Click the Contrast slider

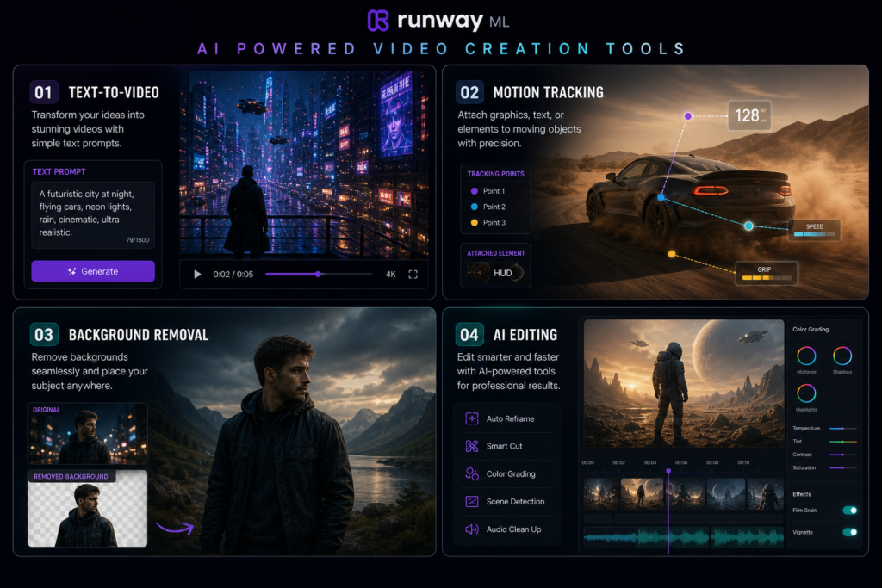point(843,455)
